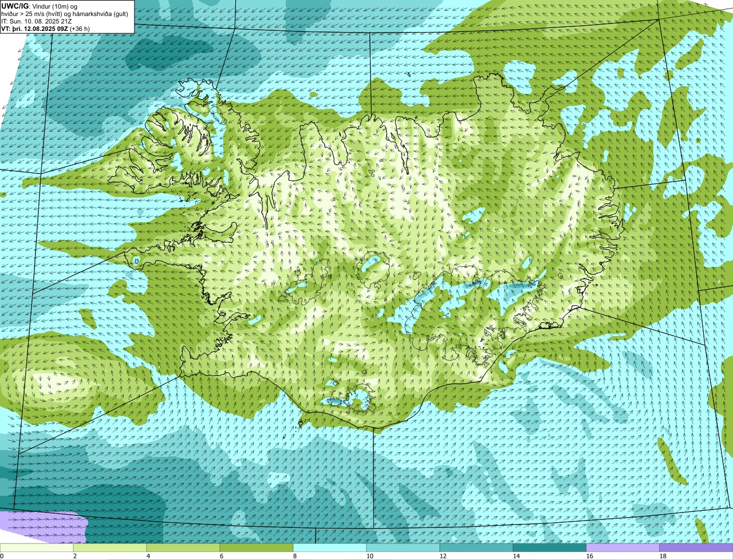Viewport: 733px width, 560px height.
Task: Select the pale cream 0–2 m/s scale swatch
Action: click(x=37, y=547)
